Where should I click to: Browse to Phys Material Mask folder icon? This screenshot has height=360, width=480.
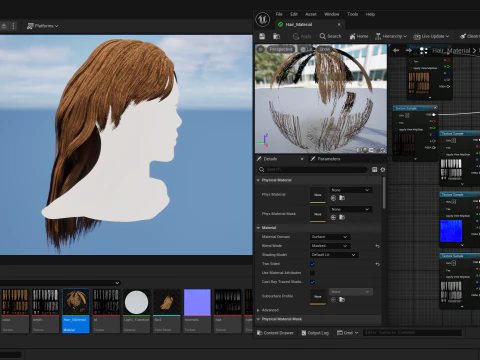point(342,217)
